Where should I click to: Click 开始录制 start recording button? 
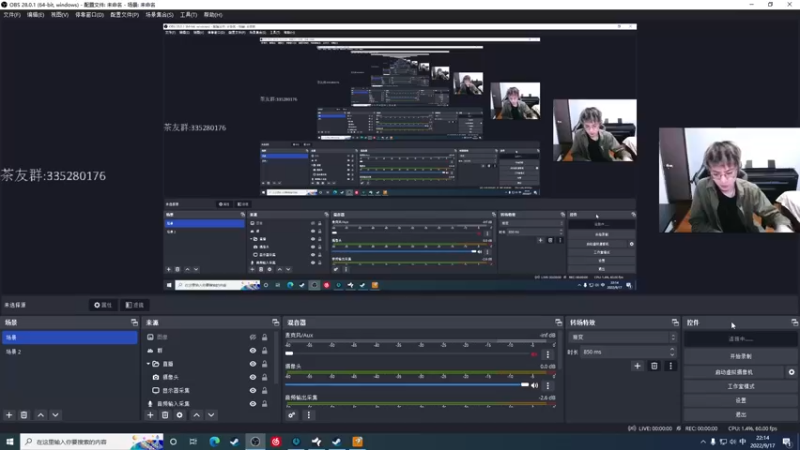click(x=740, y=356)
